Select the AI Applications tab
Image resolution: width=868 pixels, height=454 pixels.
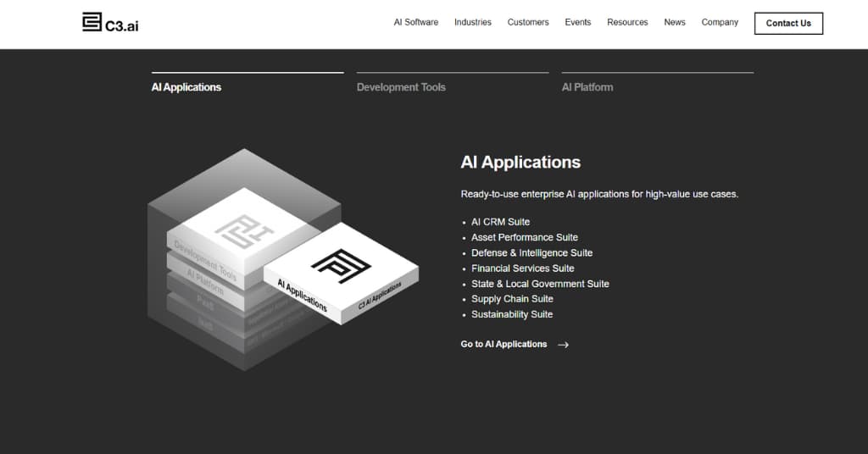point(186,86)
